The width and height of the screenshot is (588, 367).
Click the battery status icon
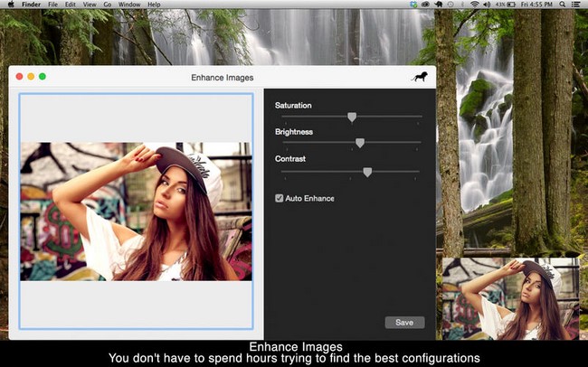[509, 5]
